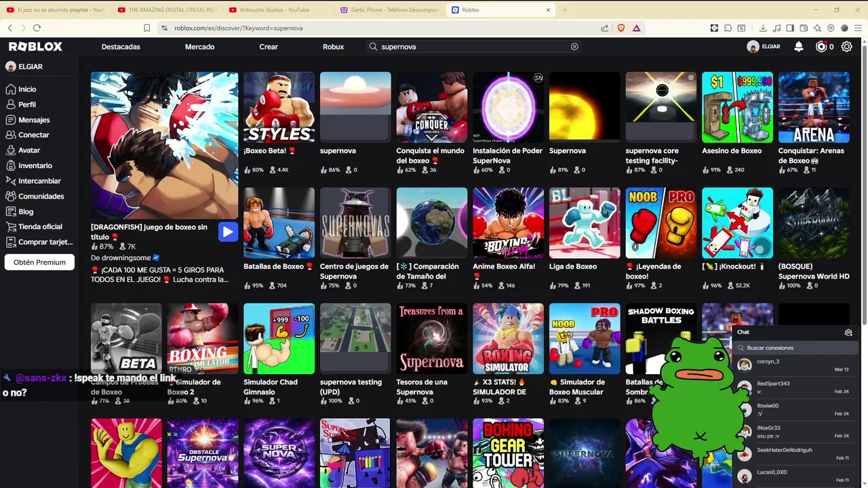Open Comunidades in the sidebar
The height and width of the screenshot is (488, 868).
click(38, 197)
